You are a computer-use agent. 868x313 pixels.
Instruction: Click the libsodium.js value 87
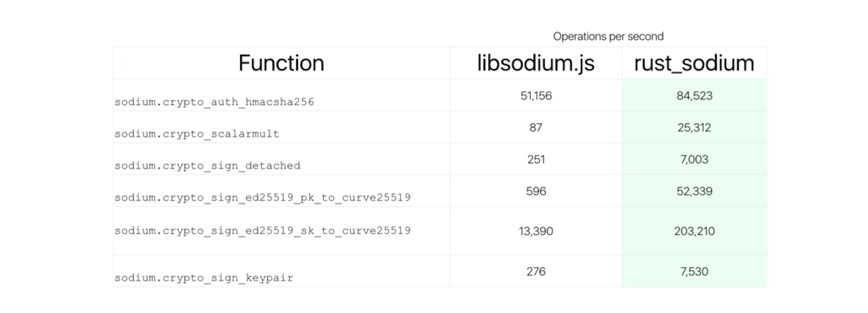pyautogui.click(x=536, y=128)
